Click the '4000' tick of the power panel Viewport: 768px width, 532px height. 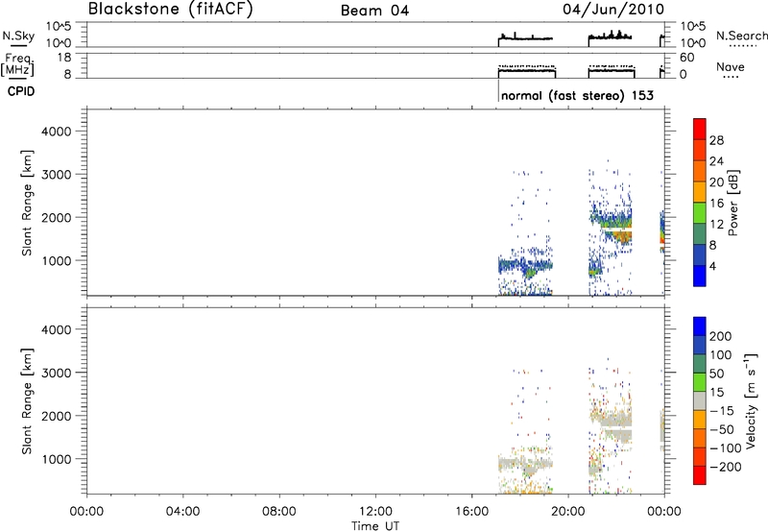(56, 132)
